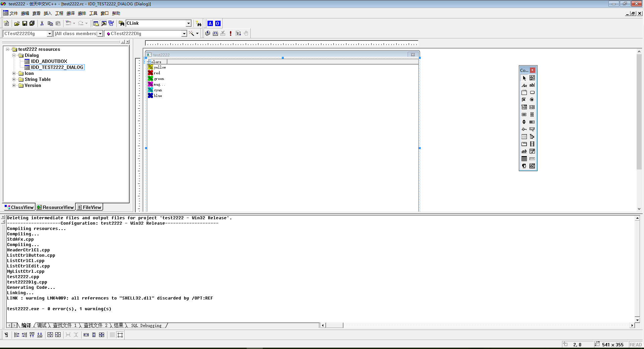Select the Picture control in Controls palette

tap(532, 78)
